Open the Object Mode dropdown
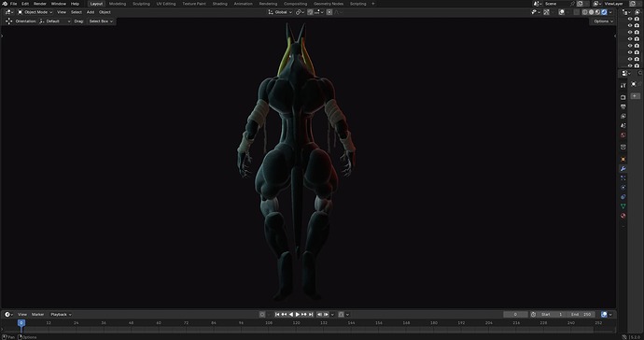 coord(35,12)
